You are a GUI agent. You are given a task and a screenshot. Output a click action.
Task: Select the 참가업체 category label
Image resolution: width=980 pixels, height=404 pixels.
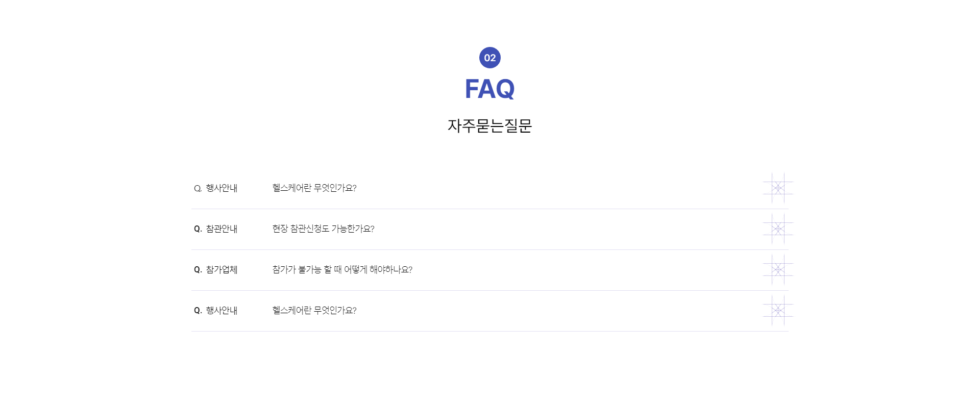[222, 270]
